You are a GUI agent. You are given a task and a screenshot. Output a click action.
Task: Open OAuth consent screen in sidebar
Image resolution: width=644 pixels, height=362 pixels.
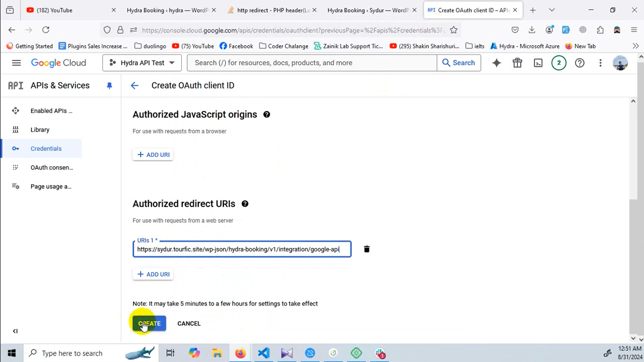42,167
